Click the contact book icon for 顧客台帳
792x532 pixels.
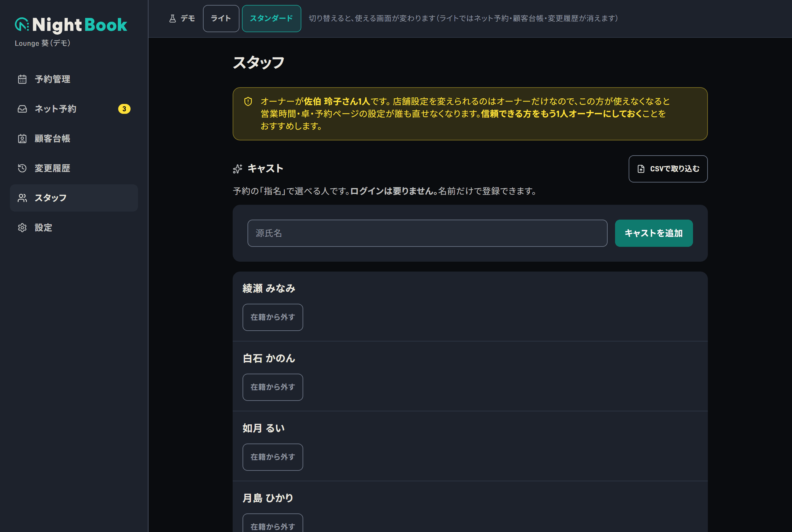point(22,139)
